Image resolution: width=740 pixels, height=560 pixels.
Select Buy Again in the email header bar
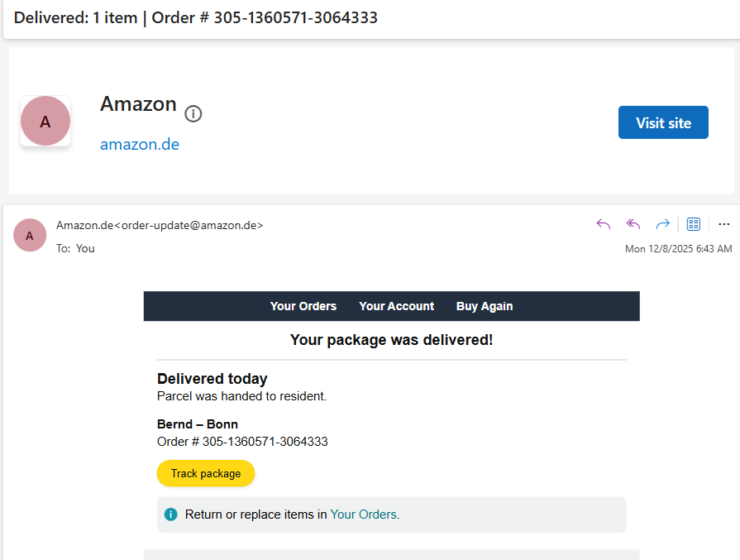coord(485,306)
